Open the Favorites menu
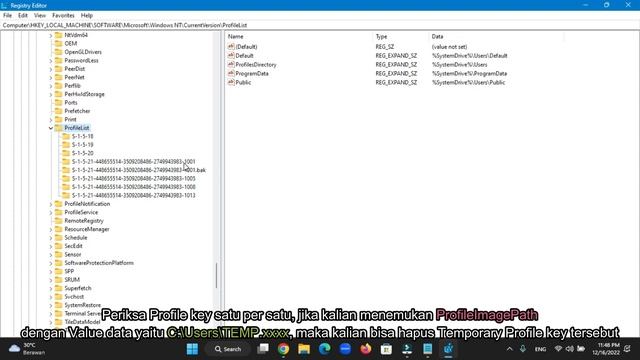 (x=63, y=16)
